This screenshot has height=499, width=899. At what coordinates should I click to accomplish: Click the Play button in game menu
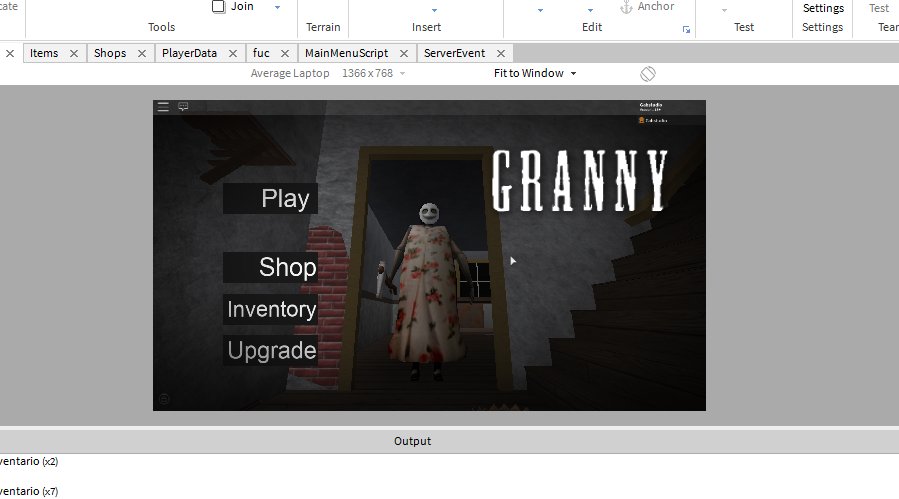click(270, 198)
